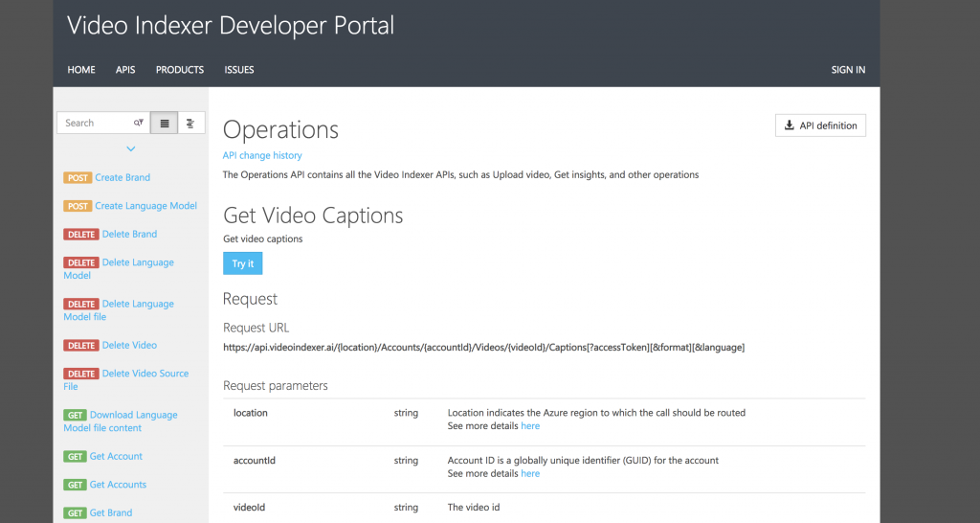The height and width of the screenshot is (523, 980).
Task: Click the POST badge beside Create Language Model
Action: tap(78, 206)
